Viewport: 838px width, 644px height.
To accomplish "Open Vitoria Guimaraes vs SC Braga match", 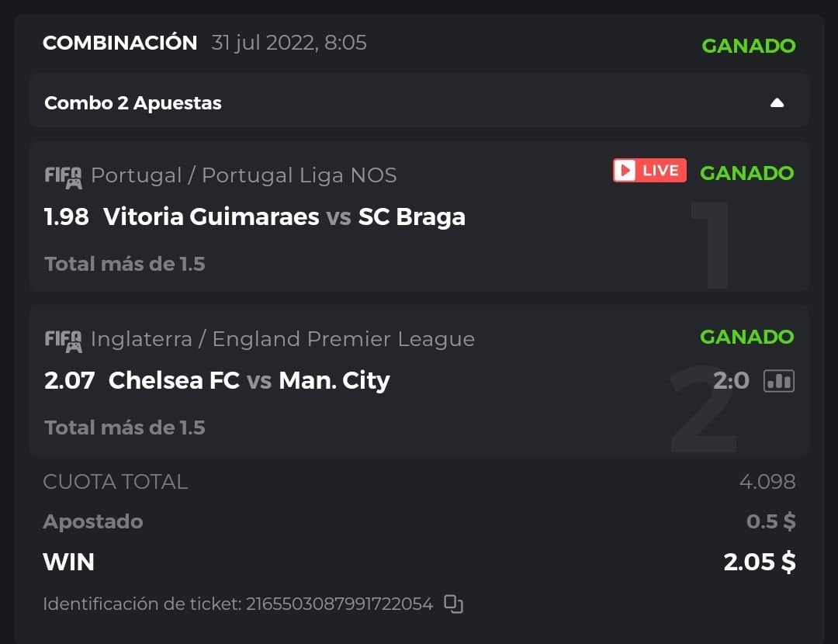I will point(284,216).
